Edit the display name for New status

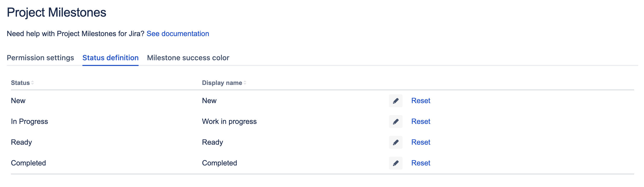tap(396, 101)
